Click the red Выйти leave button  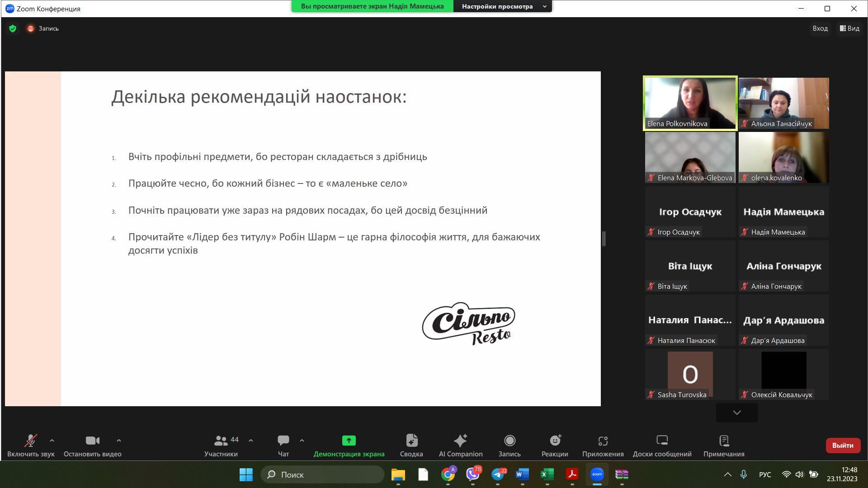tap(843, 445)
